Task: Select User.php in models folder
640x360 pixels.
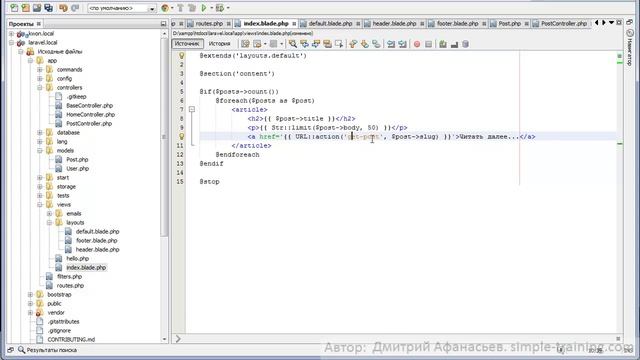Action: tap(78, 169)
